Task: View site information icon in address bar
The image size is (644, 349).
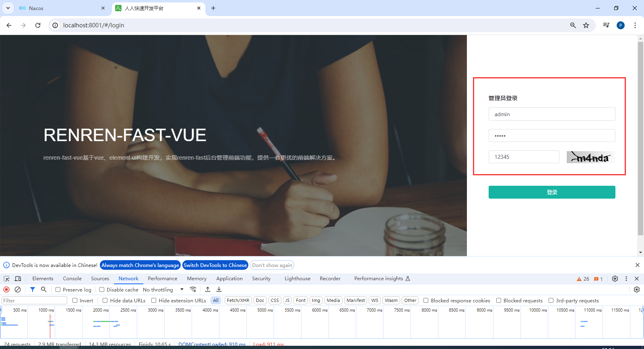Action: coord(55,25)
